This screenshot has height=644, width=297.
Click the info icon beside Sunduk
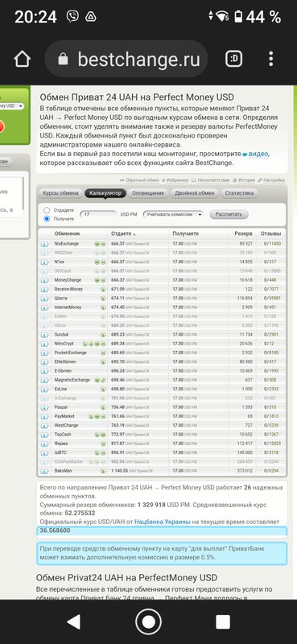[44, 335]
